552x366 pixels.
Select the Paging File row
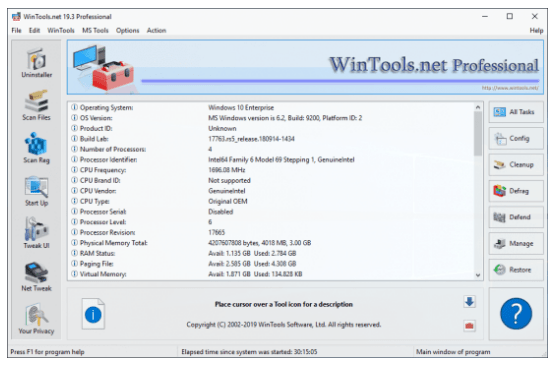pos(272,264)
